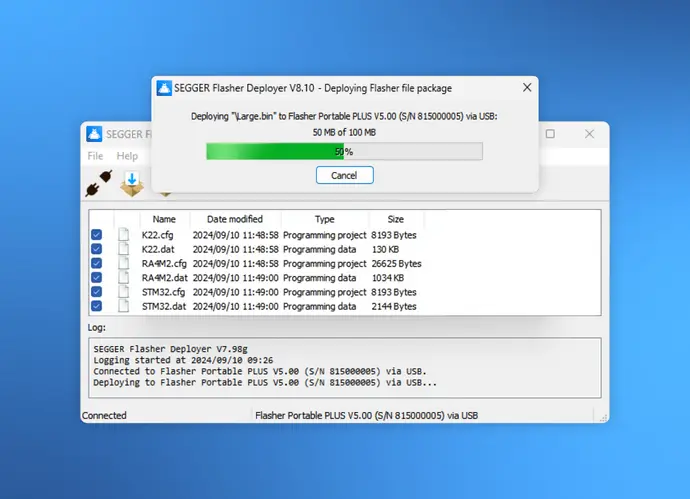Click the plug connect icon in toolbar
This screenshot has height=499, width=690.
click(x=100, y=186)
